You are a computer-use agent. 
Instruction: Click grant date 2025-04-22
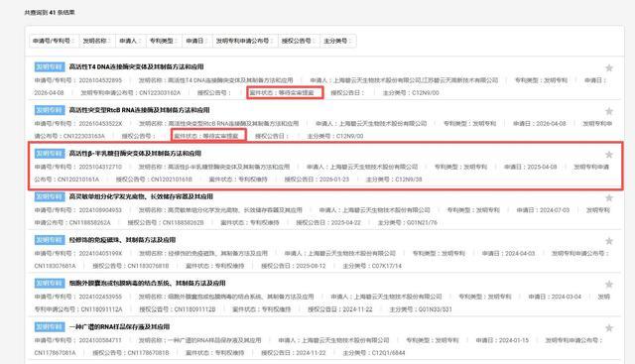(346, 223)
